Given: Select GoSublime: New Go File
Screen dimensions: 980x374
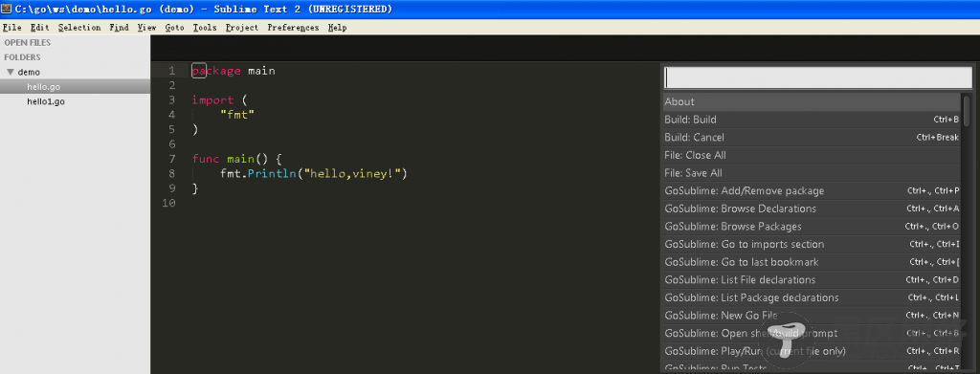Looking at the screenshot, I should 812,316.
